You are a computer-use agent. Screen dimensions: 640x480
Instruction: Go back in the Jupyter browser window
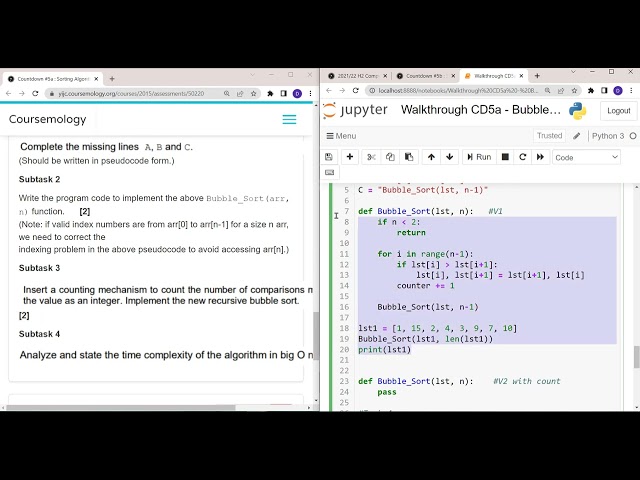click(329, 91)
